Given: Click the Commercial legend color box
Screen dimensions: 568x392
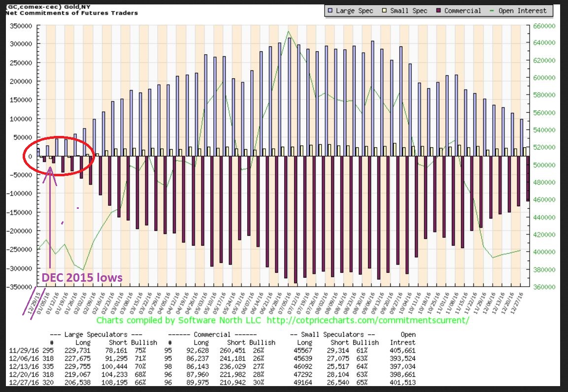Looking at the screenshot, I should (438, 10).
